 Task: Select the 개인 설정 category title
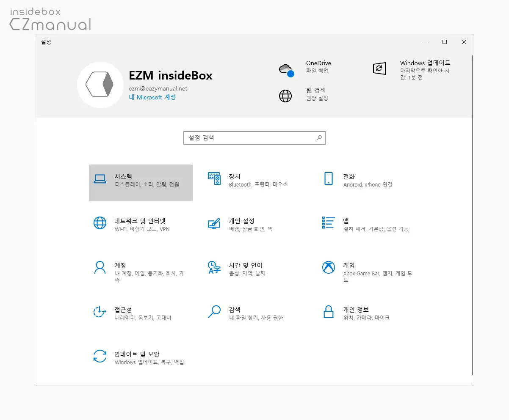pyautogui.click(x=241, y=221)
